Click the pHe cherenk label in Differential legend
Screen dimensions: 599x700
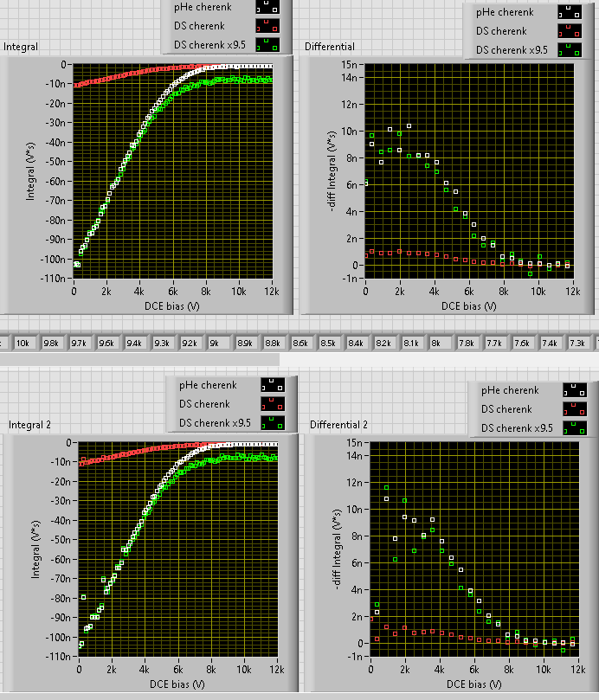[505, 12]
